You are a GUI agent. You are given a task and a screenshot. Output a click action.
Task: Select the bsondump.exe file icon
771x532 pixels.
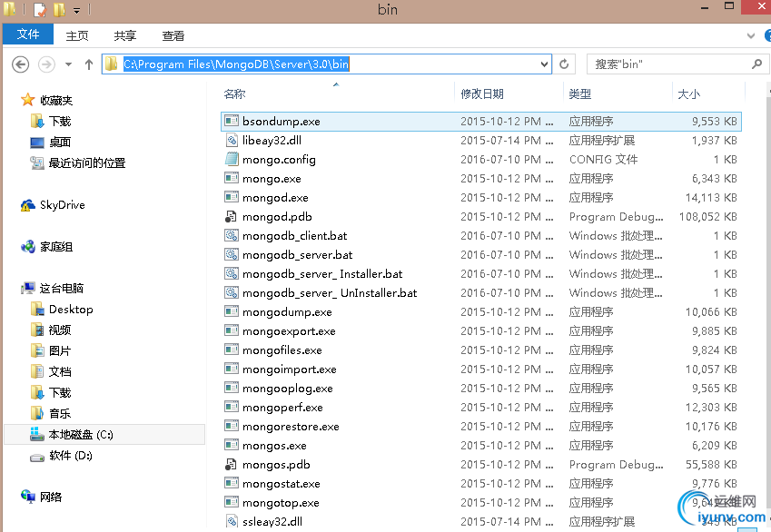(x=231, y=121)
